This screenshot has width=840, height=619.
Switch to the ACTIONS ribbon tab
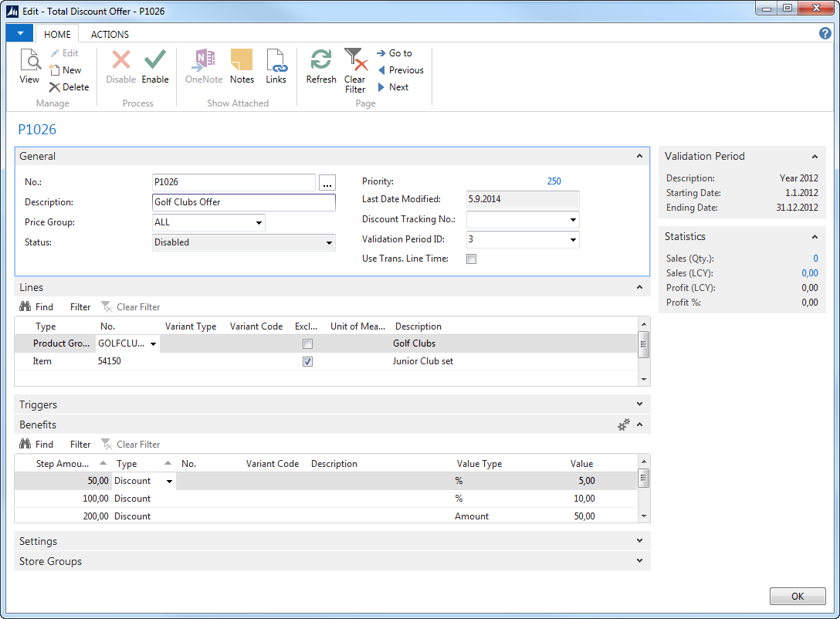click(110, 34)
